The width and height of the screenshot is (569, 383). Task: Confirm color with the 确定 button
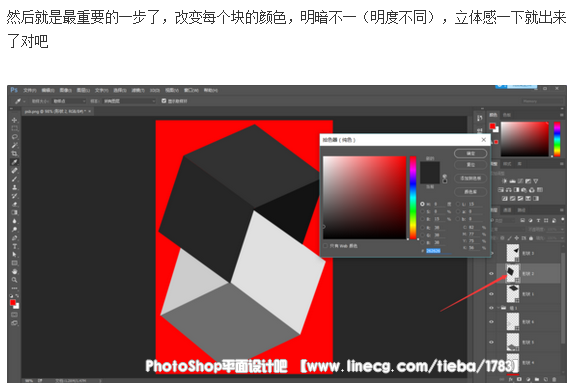(x=470, y=153)
